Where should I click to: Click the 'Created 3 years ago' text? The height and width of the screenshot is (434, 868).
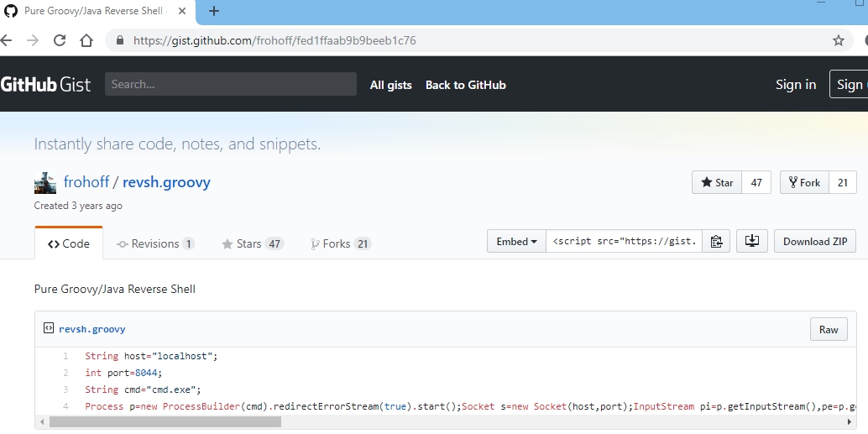point(78,206)
